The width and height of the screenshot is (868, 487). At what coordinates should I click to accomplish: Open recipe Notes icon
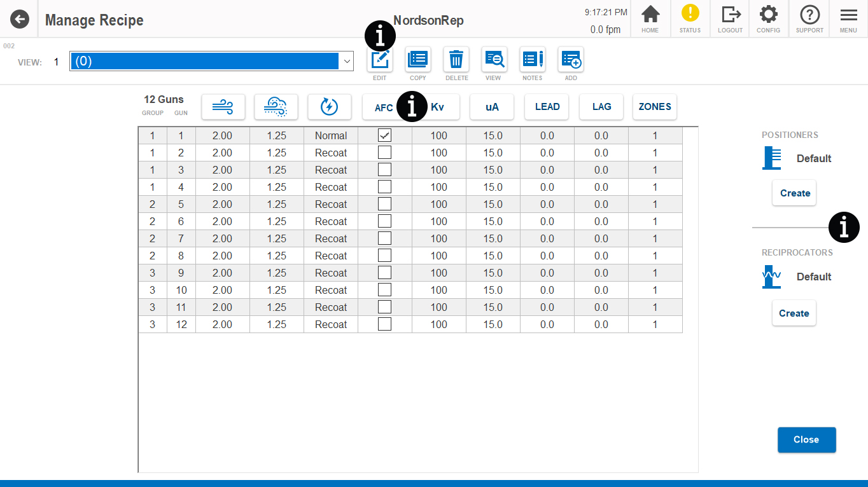pos(532,60)
